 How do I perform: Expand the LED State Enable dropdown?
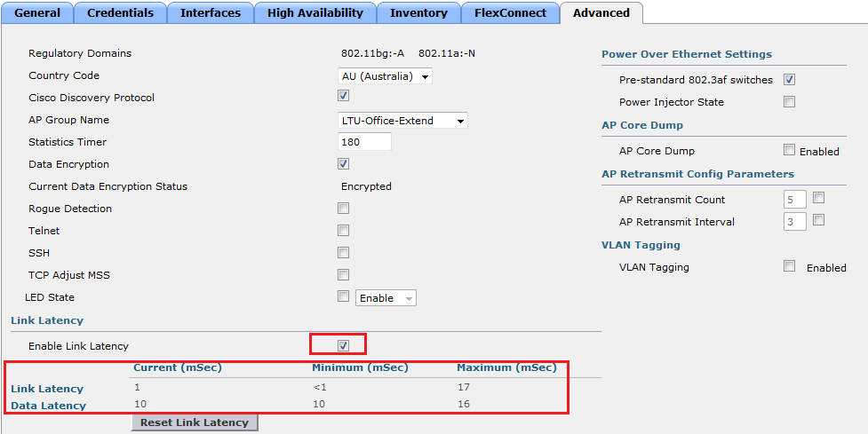386,298
